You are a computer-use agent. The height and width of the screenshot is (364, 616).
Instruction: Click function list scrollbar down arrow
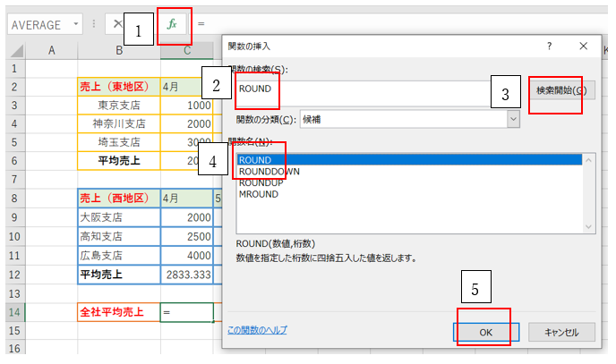(588, 227)
